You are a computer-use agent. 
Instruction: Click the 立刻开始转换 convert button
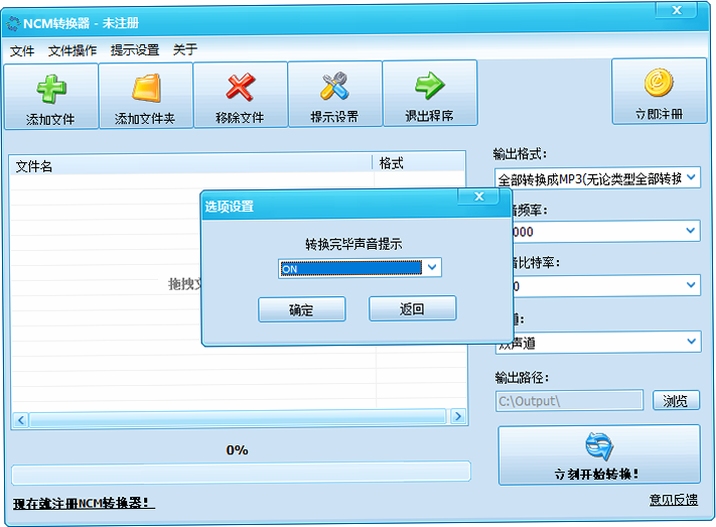pyautogui.click(x=599, y=455)
